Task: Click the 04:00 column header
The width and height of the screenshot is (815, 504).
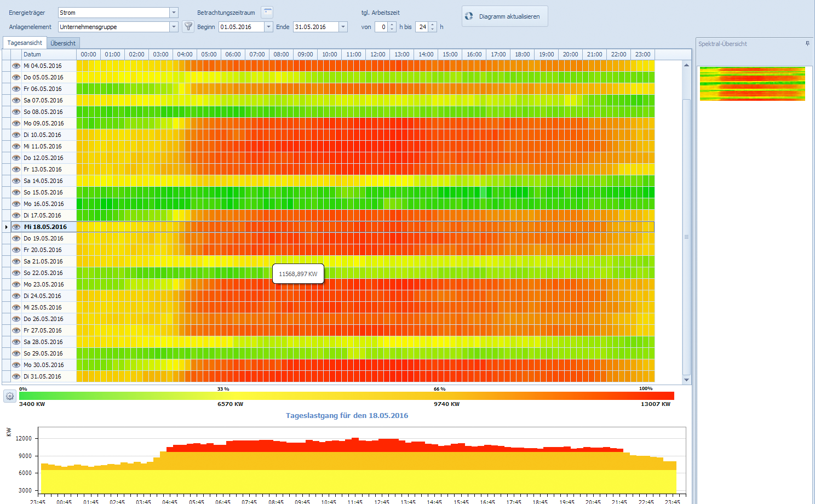Action: [185, 54]
